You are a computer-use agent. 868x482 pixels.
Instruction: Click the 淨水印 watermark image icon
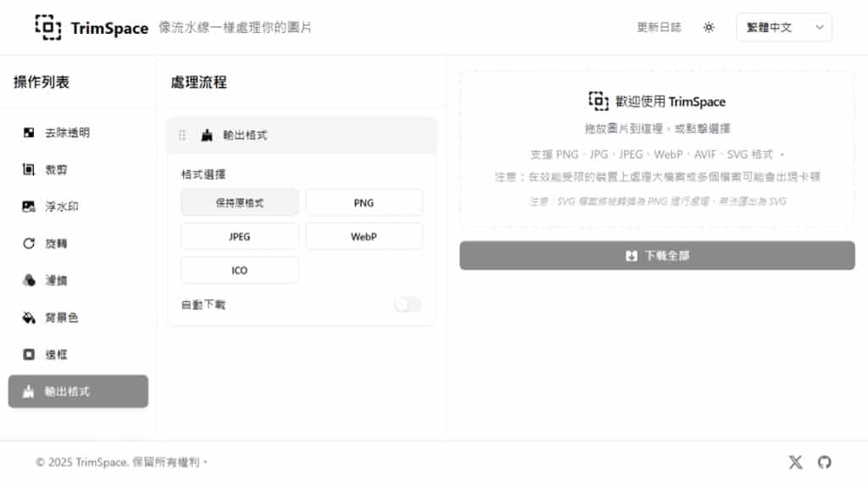29,207
